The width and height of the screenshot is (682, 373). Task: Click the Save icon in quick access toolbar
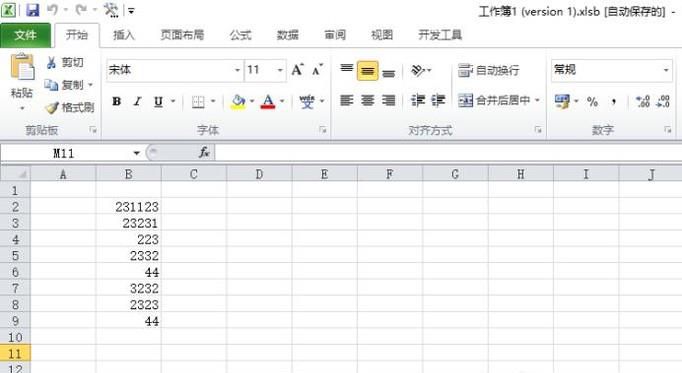pos(33,10)
